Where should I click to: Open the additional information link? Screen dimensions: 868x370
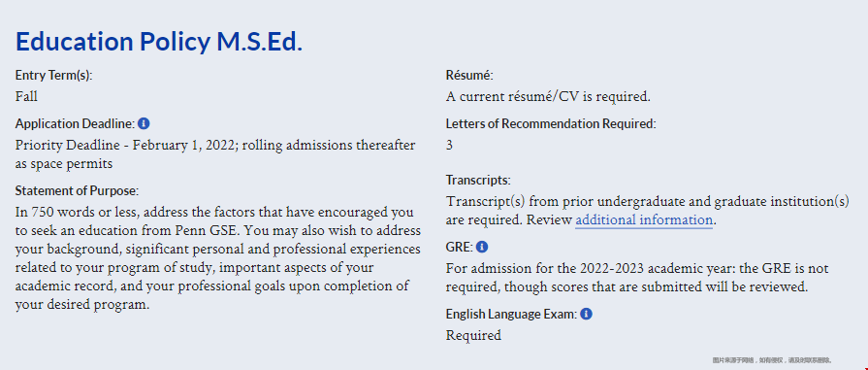(644, 219)
